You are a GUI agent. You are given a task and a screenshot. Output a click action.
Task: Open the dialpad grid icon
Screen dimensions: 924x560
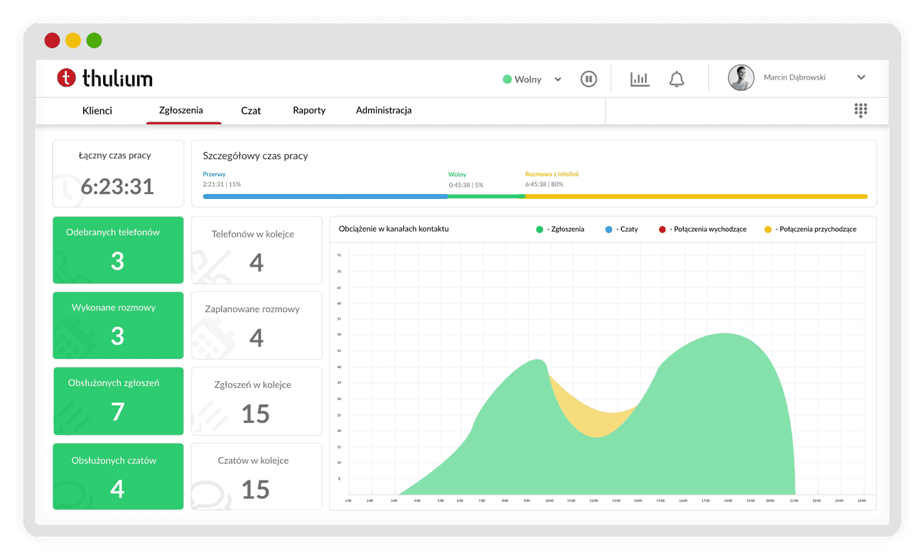click(861, 110)
